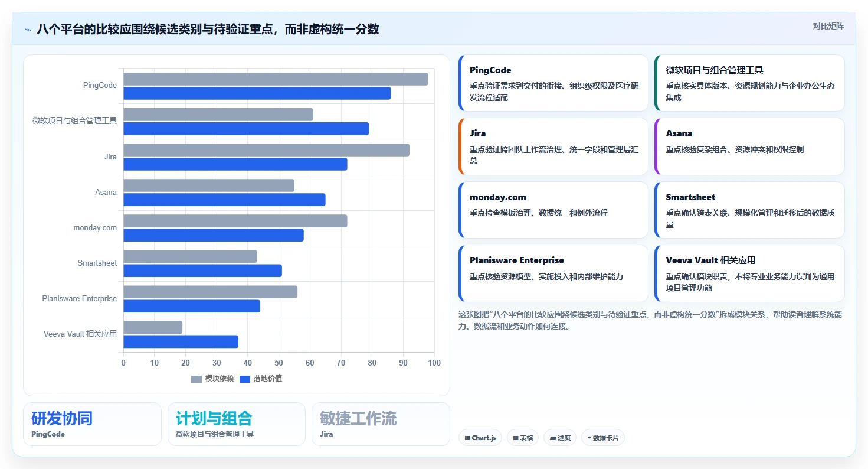Click the lightning icon beside the header title
The height and width of the screenshot is (469, 868).
coord(28,30)
